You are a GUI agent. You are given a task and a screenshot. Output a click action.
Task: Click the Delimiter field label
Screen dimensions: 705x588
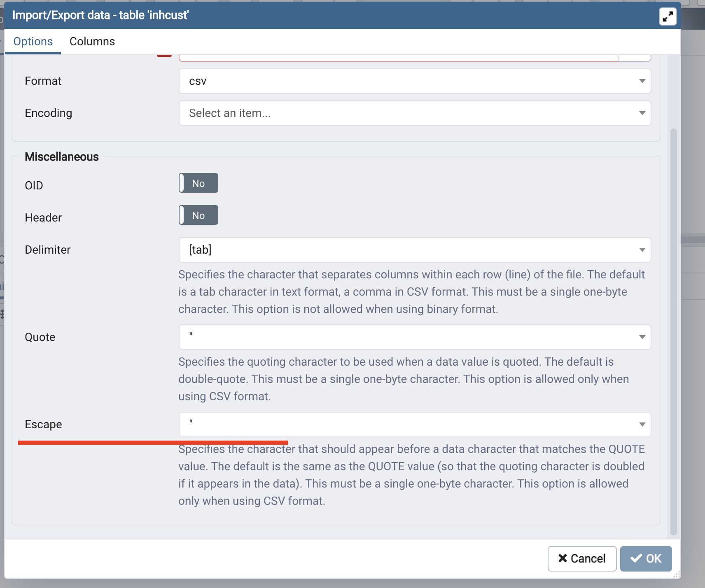coord(47,250)
